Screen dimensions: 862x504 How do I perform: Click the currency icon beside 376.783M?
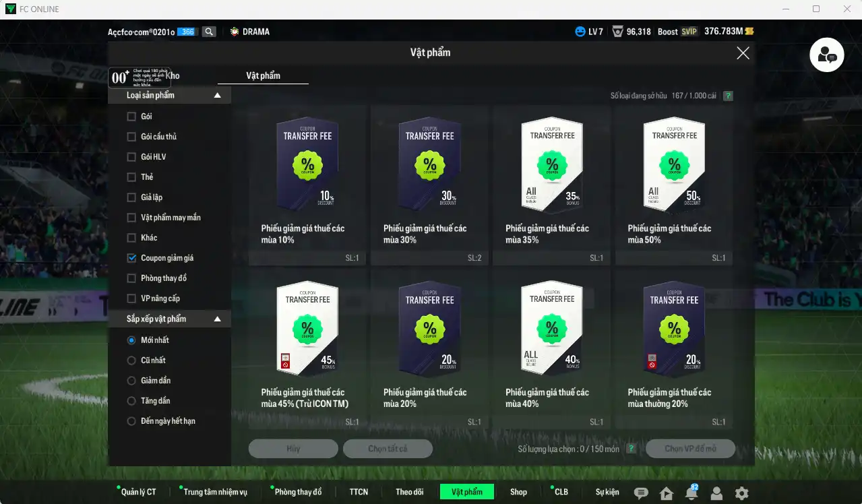[x=749, y=32]
